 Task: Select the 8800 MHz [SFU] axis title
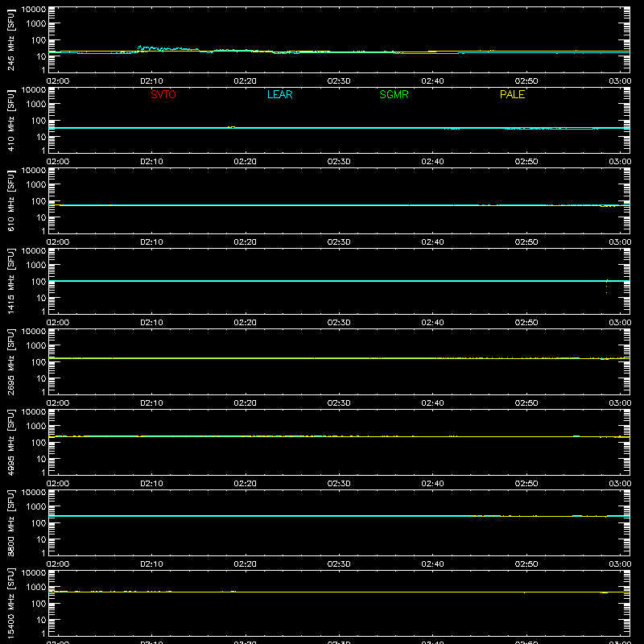tap(10, 522)
